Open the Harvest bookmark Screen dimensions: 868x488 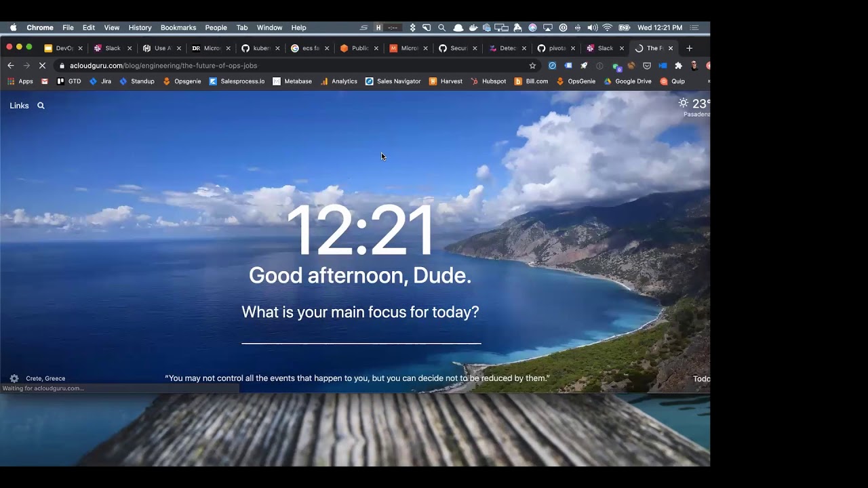[446, 81]
